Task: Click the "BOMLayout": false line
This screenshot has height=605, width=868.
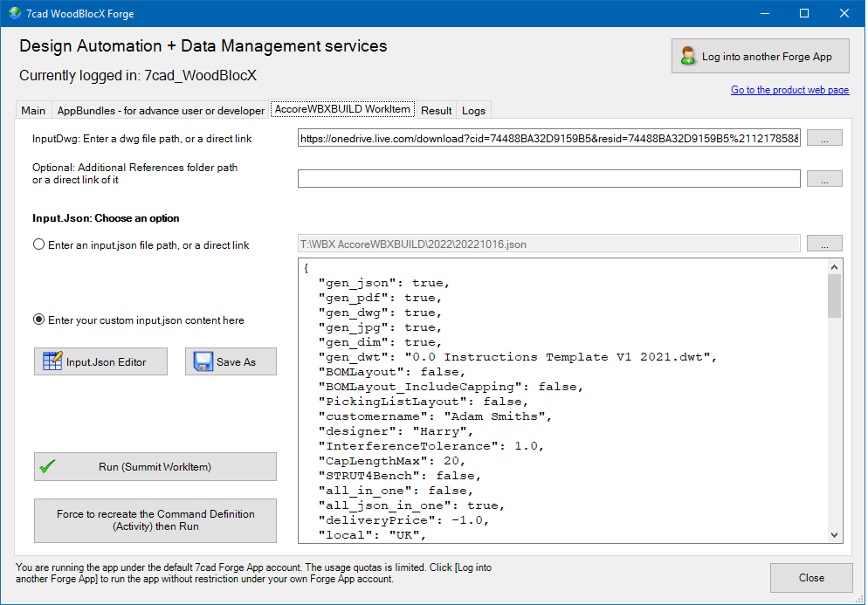Action: (x=392, y=372)
